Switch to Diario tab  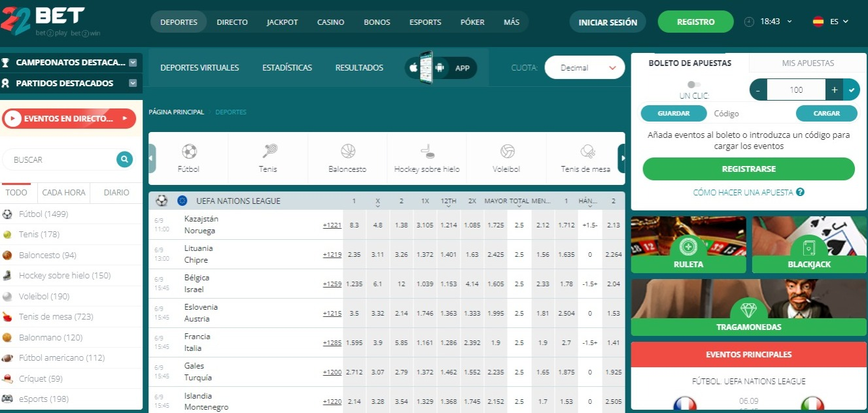[x=116, y=193]
